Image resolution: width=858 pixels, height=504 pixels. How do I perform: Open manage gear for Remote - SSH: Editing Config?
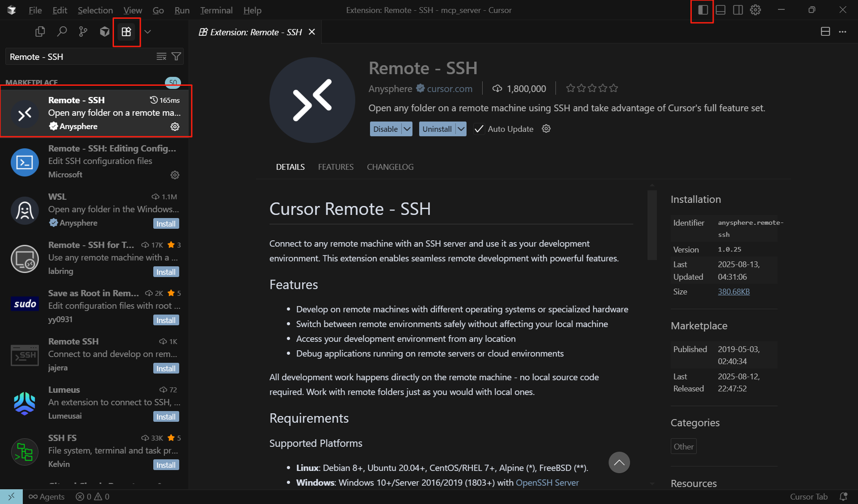(175, 175)
